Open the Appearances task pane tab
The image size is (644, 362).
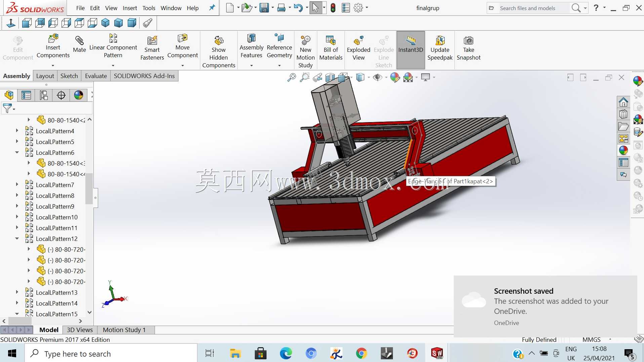point(623,150)
